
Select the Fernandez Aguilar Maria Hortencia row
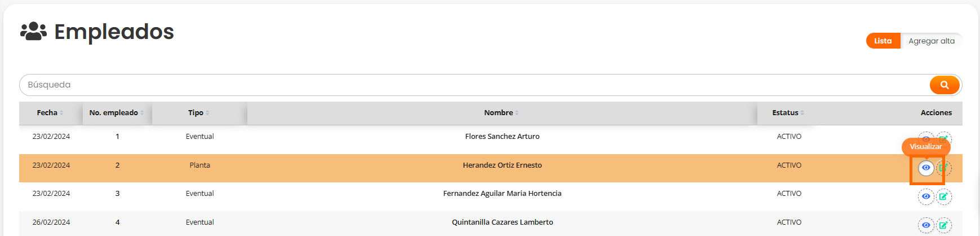click(502, 194)
